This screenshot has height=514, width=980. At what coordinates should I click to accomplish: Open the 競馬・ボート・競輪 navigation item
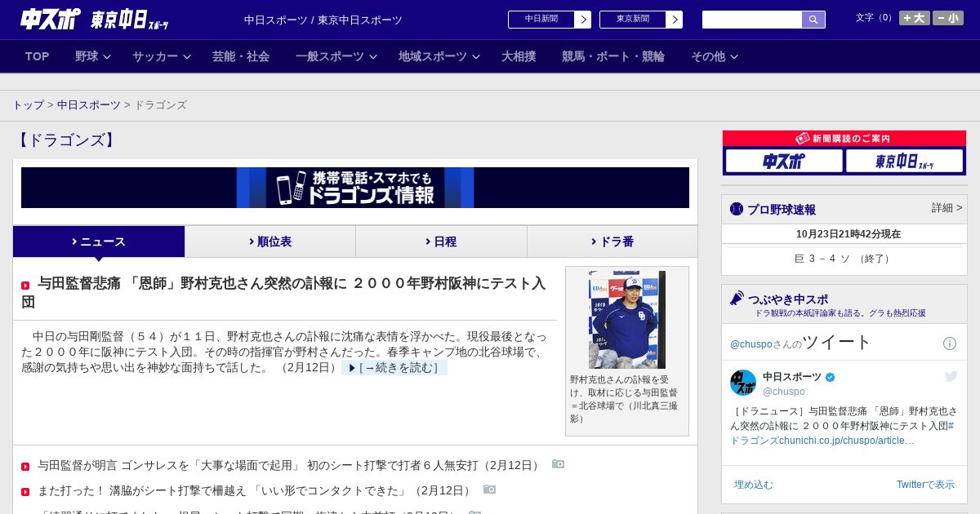pyautogui.click(x=613, y=56)
